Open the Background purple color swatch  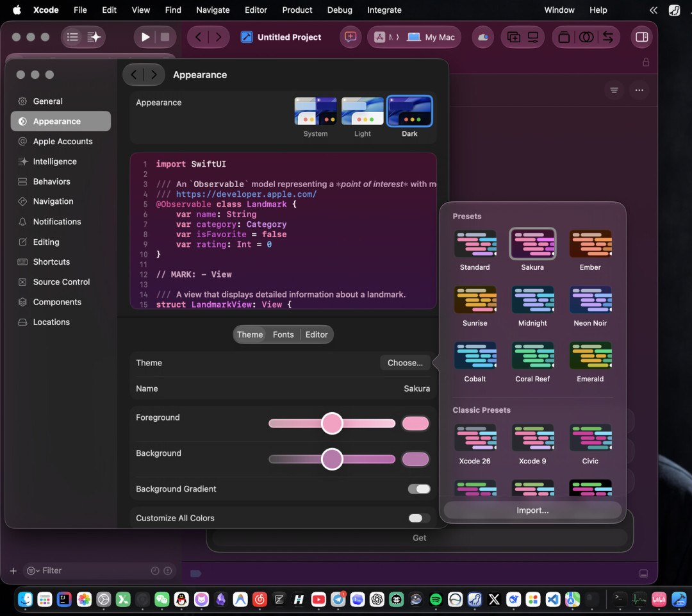pos(415,459)
